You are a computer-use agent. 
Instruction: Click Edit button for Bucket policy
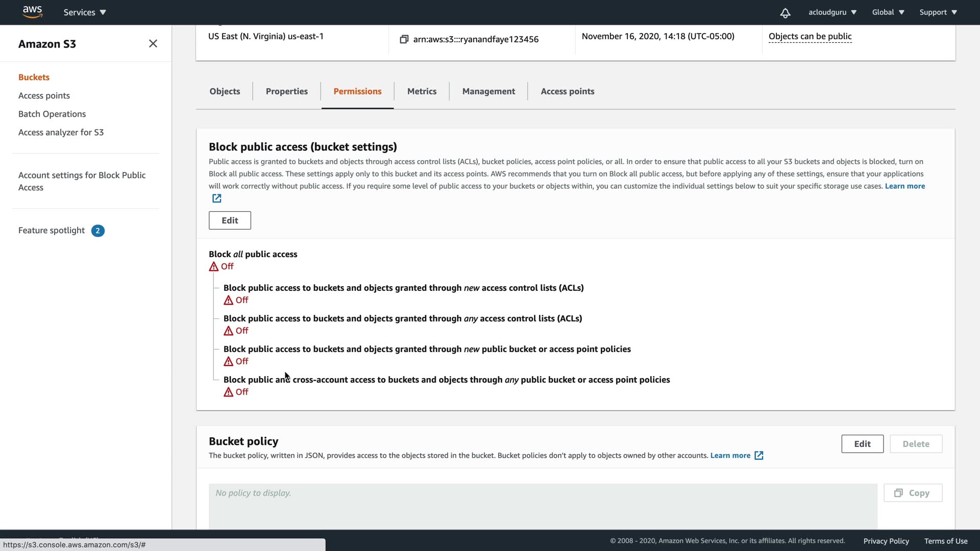pos(862,444)
